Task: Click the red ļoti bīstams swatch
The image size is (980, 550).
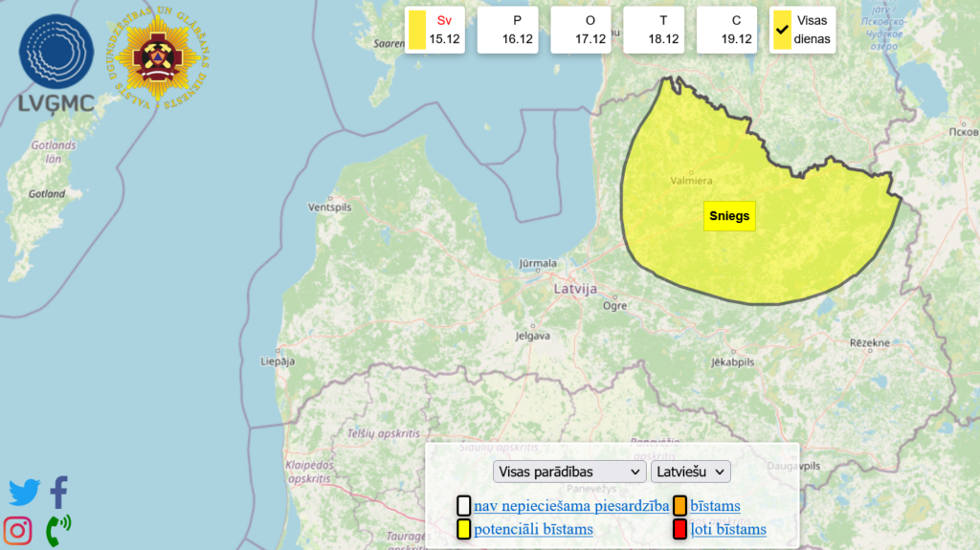Action: pos(679,529)
